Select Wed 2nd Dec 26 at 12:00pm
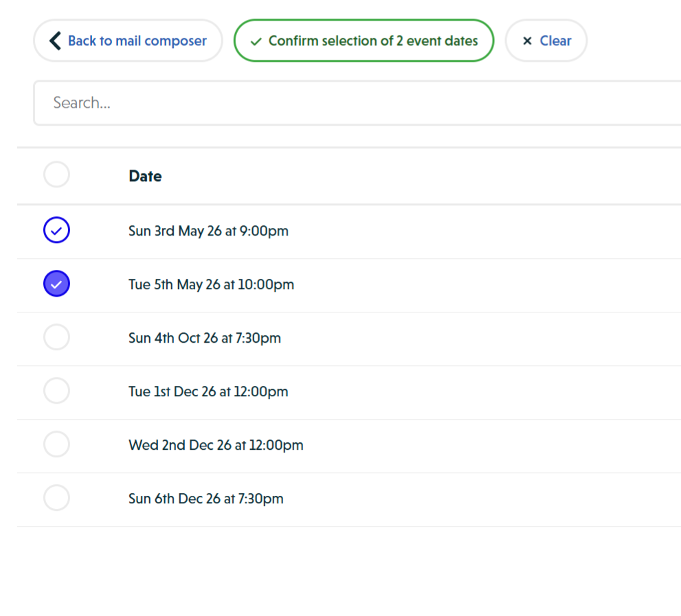Screen dimensions: 681x616 click(56, 444)
